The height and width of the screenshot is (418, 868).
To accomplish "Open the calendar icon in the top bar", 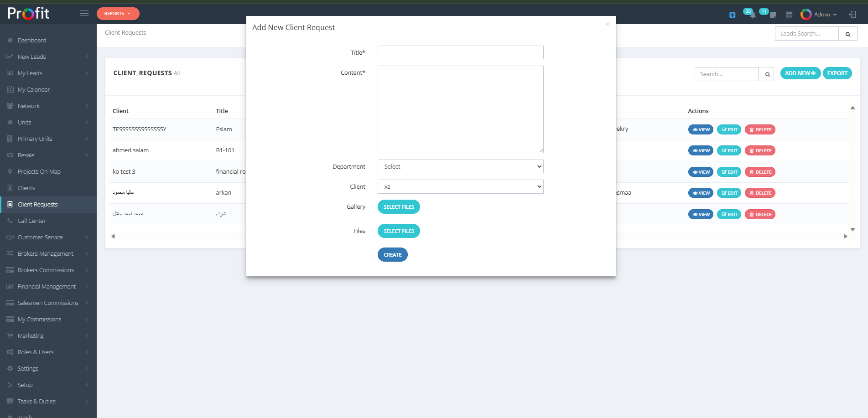I will click(789, 14).
